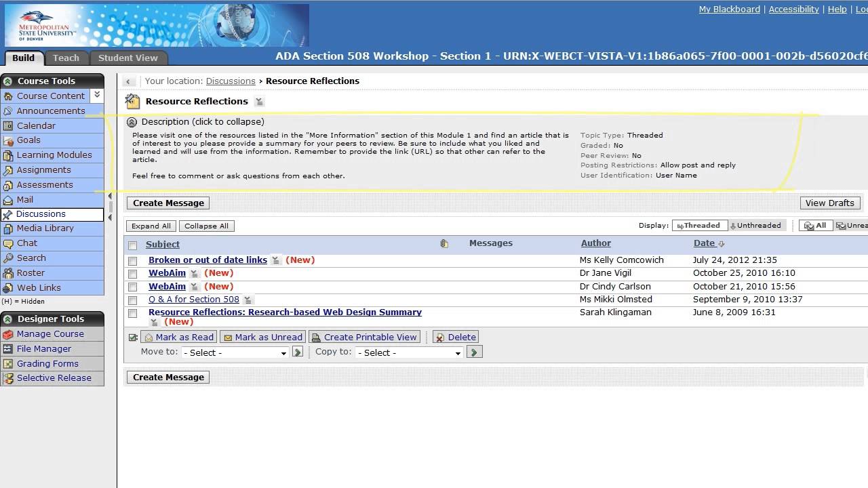Image resolution: width=868 pixels, height=488 pixels.
Task: Click the upper Create Message button
Action: 168,203
